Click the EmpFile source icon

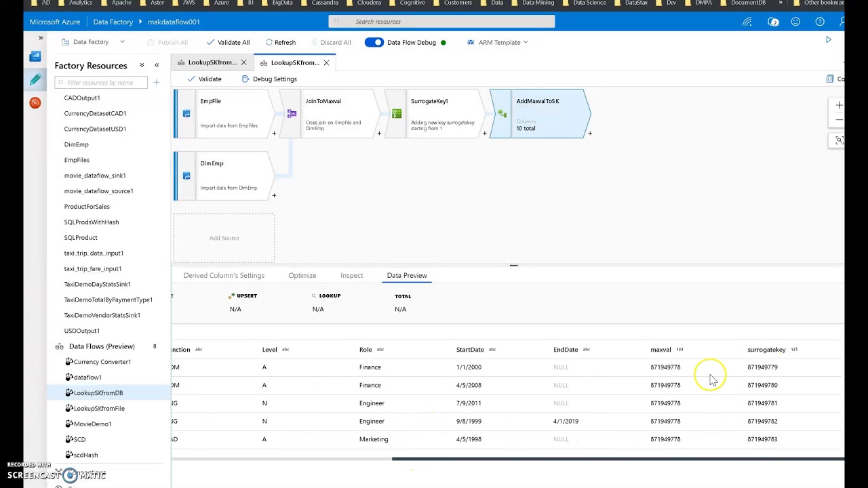[186, 114]
